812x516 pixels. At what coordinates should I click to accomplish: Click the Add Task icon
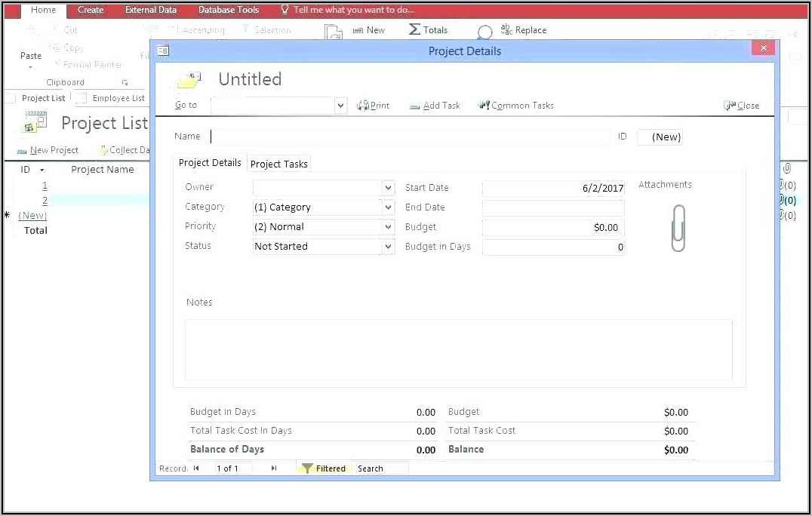click(415, 106)
